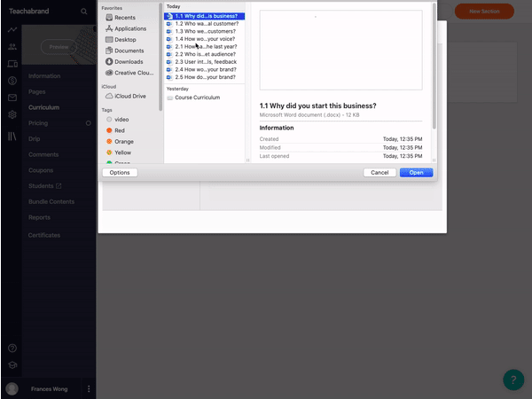Click the circle indicator next to Pricing
The height and width of the screenshot is (399, 532).
click(88, 123)
